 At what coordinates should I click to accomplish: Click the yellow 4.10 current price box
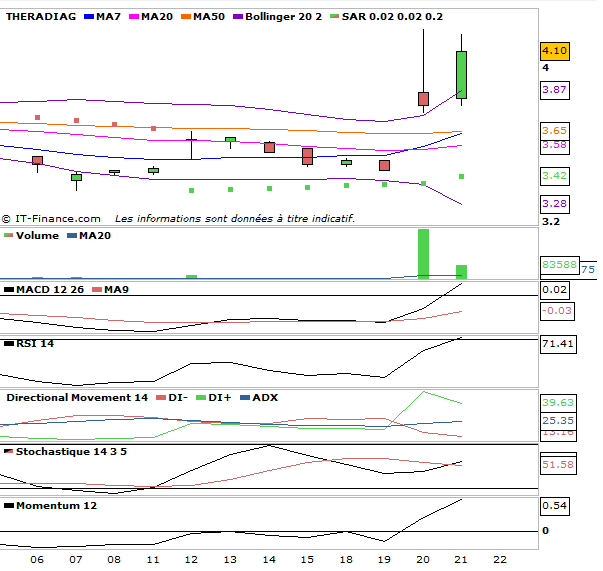pos(555,51)
